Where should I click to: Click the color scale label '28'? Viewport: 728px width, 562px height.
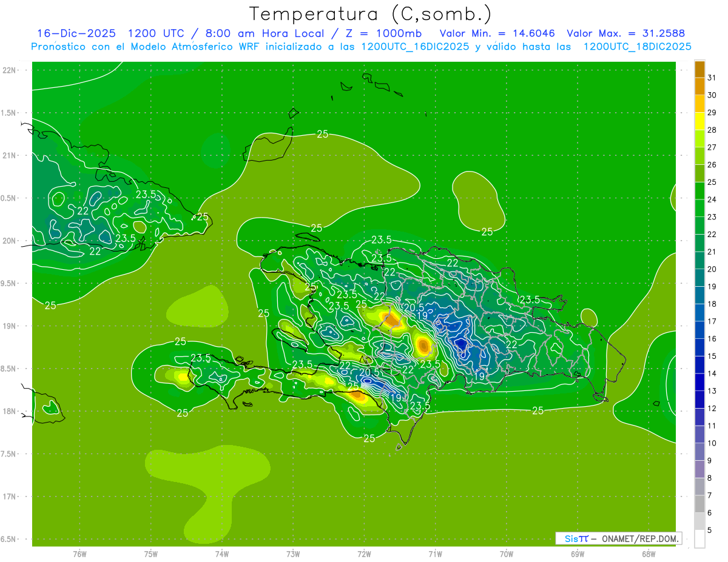(712, 130)
